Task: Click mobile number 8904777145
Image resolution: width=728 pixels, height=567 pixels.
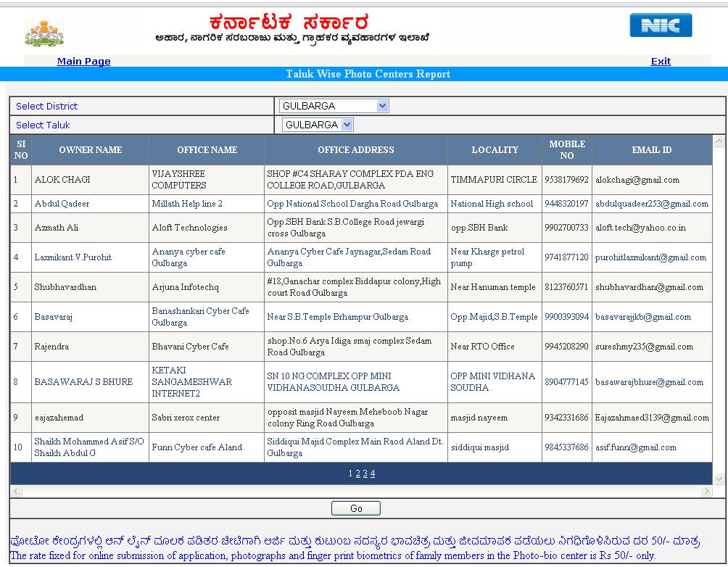Action: [566, 381]
